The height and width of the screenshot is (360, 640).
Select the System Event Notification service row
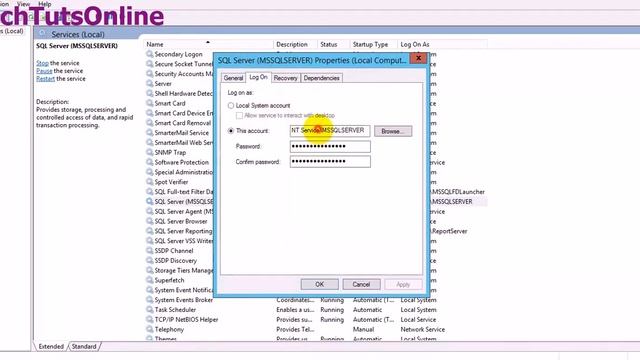coord(180,290)
